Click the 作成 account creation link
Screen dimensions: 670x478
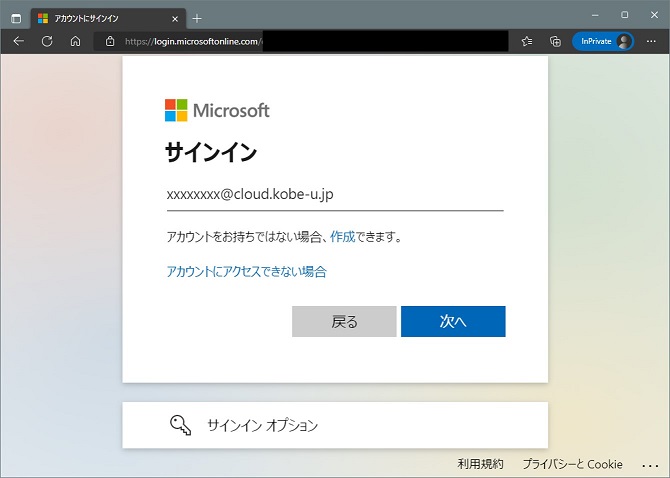[342, 236]
